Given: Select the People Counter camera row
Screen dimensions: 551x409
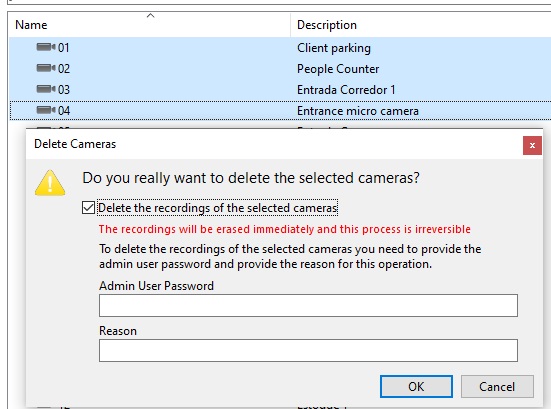Looking at the screenshot, I should pos(280,69).
